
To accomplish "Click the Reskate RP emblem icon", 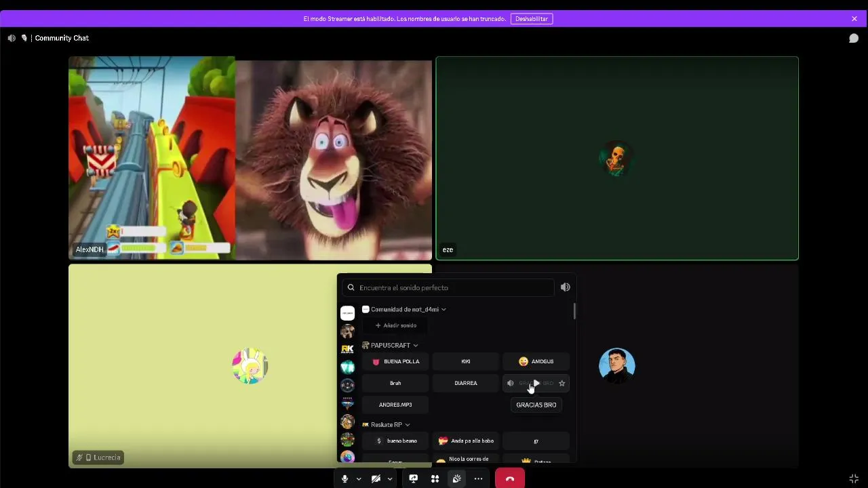I will (366, 425).
